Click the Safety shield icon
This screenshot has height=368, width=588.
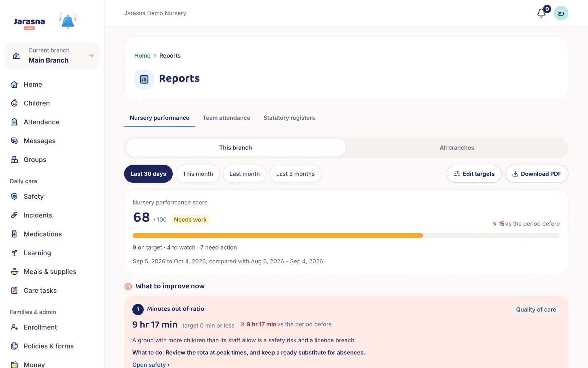[x=14, y=196]
